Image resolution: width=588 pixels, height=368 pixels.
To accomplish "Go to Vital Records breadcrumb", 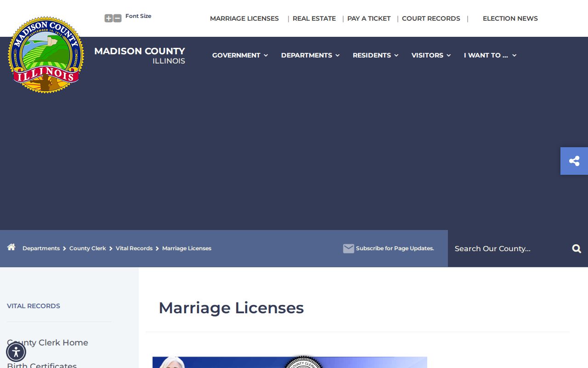I will 134,248.
